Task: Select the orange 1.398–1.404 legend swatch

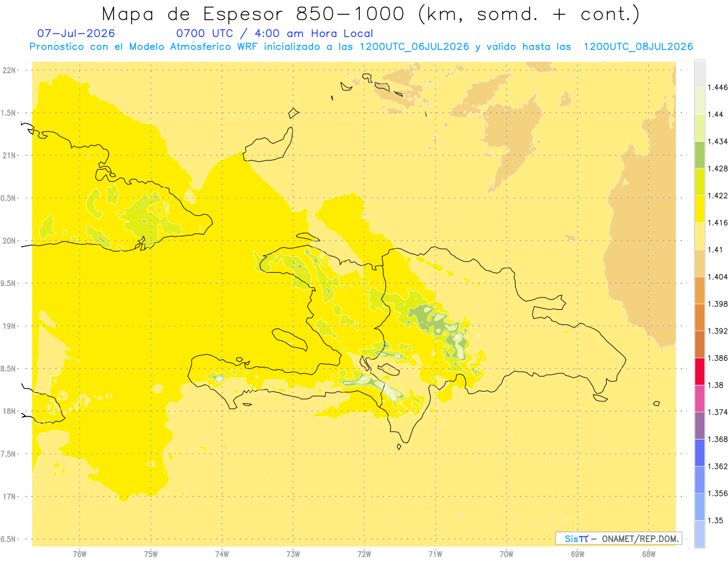Action: point(699,290)
